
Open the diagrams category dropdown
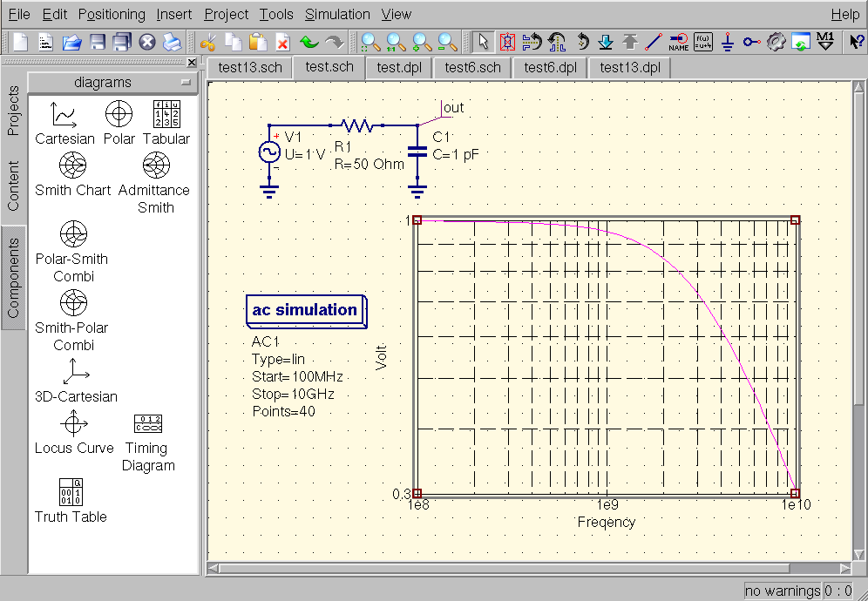tap(113, 83)
